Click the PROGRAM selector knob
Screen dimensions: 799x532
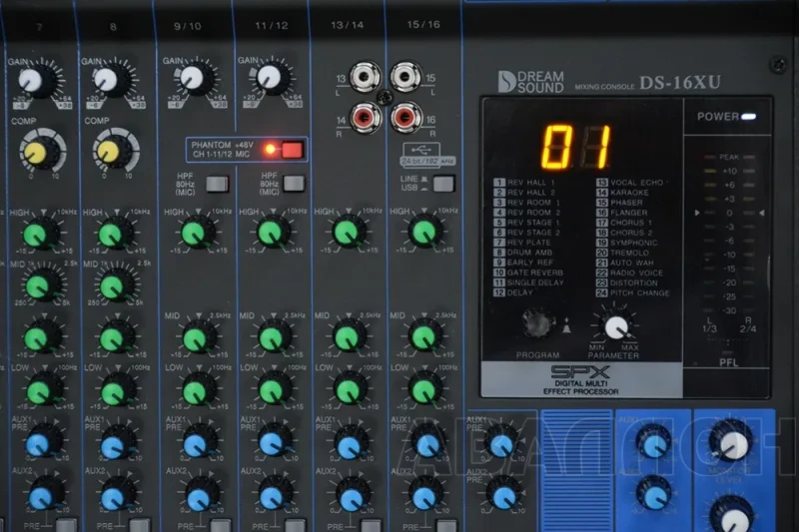coord(538,323)
